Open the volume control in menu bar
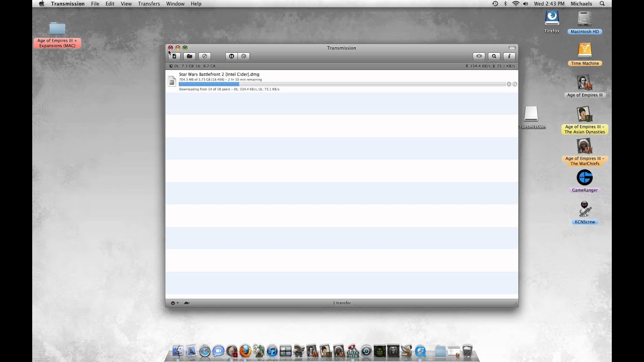The height and width of the screenshot is (362, 644). pyautogui.click(x=526, y=4)
